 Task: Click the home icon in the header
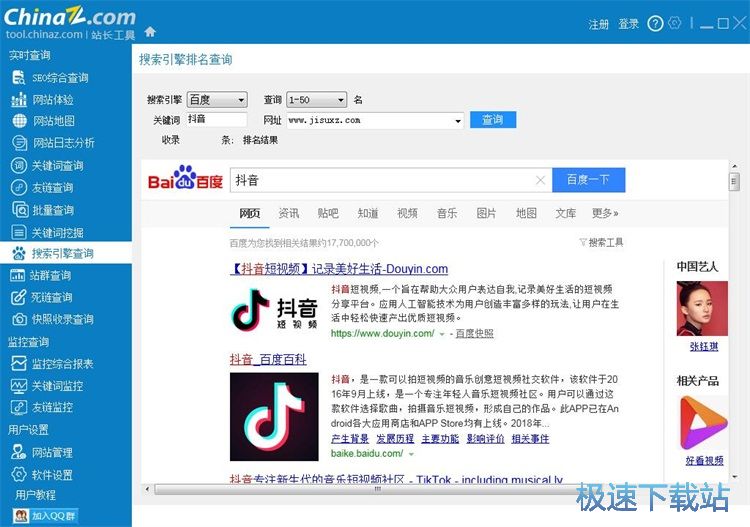point(150,32)
